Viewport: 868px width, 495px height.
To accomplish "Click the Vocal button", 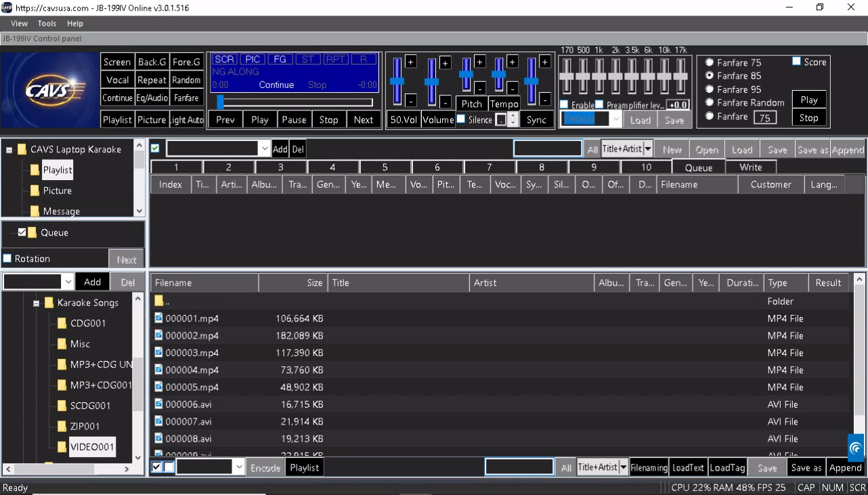I will (117, 80).
